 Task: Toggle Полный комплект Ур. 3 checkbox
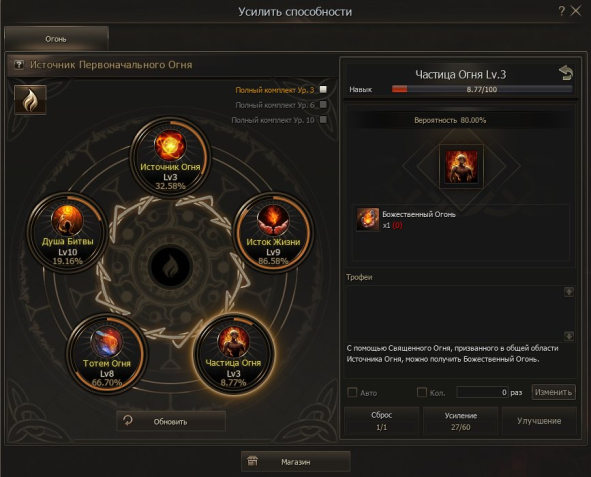[323, 89]
